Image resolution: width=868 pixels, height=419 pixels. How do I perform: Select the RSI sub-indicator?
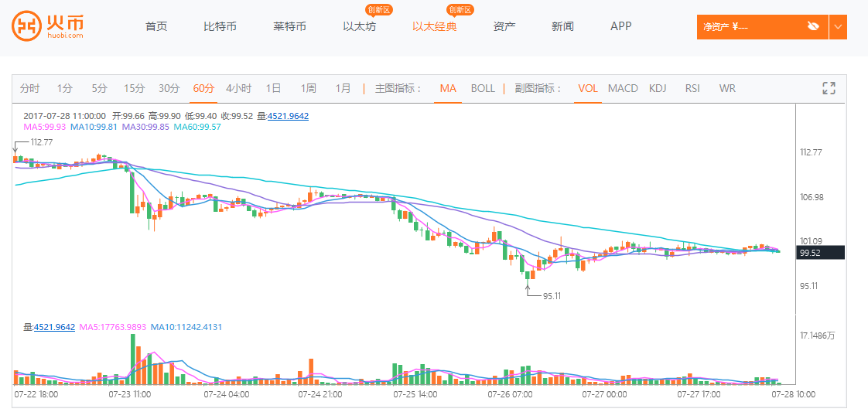point(692,88)
